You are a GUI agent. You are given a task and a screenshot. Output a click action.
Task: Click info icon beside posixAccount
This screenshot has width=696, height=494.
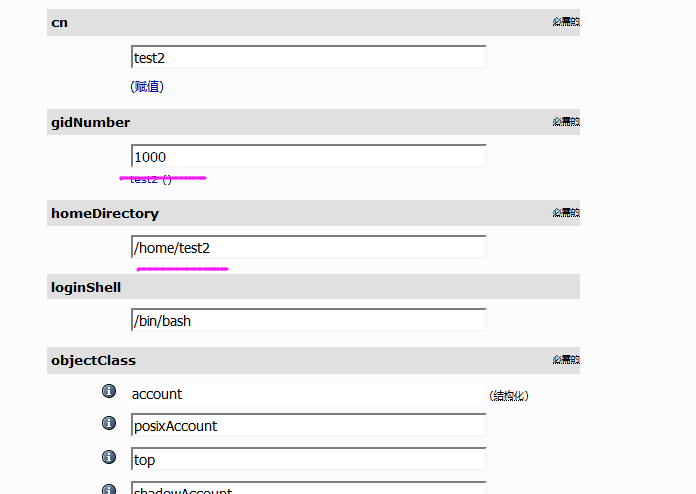(x=109, y=423)
